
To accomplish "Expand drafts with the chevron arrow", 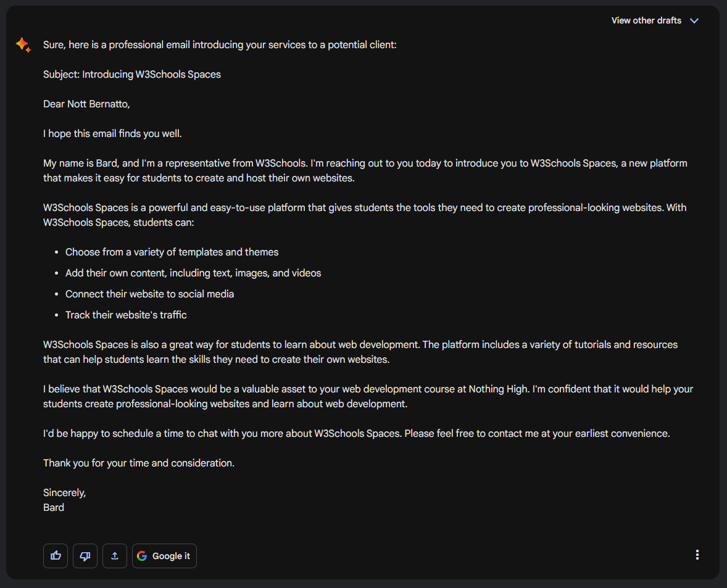I will [x=694, y=21].
